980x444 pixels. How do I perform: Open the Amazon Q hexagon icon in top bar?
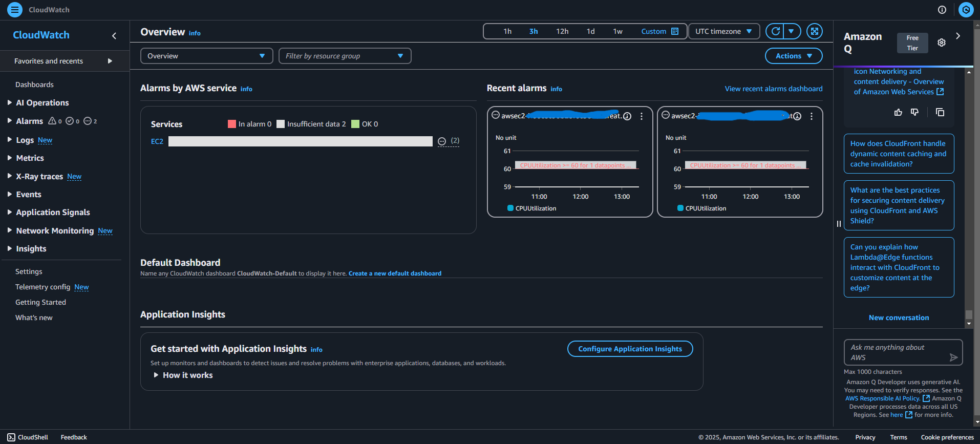tap(966, 10)
